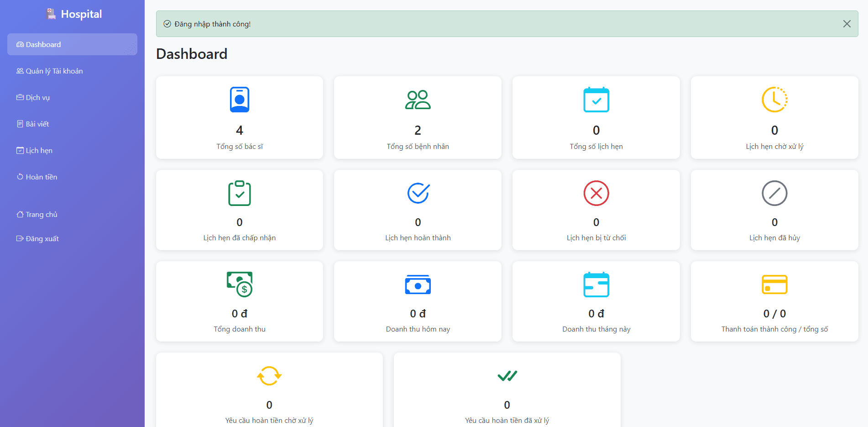868x427 pixels.
Task: Click the blue completed checkmark circle icon
Action: [418, 193]
